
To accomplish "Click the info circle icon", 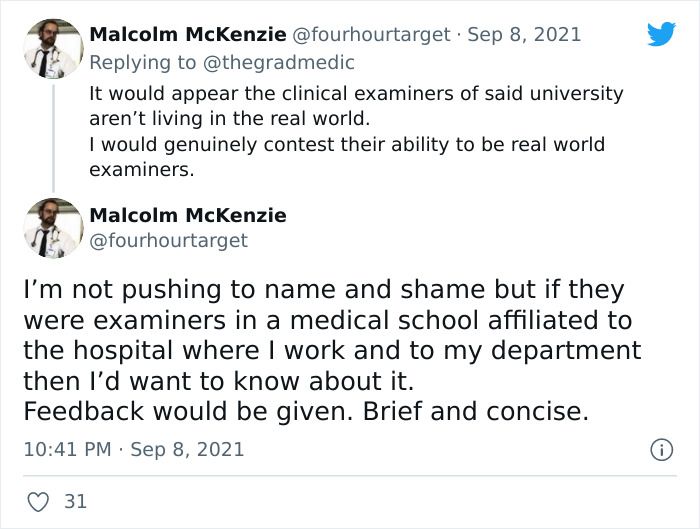I will click(x=660, y=450).
